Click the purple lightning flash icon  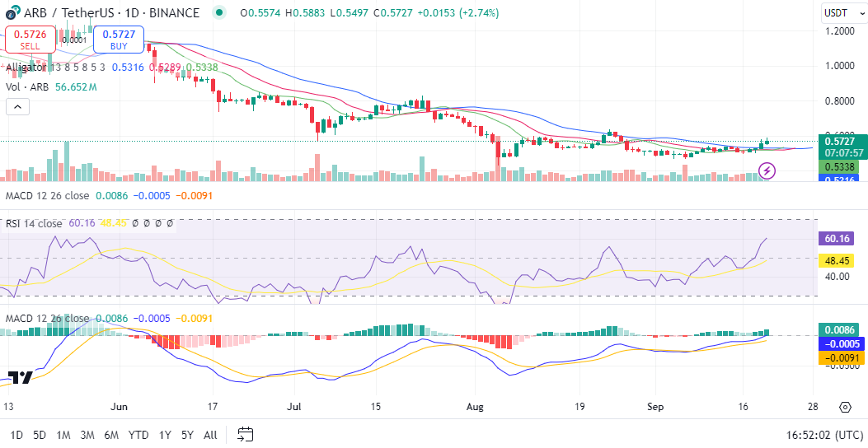point(767,170)
